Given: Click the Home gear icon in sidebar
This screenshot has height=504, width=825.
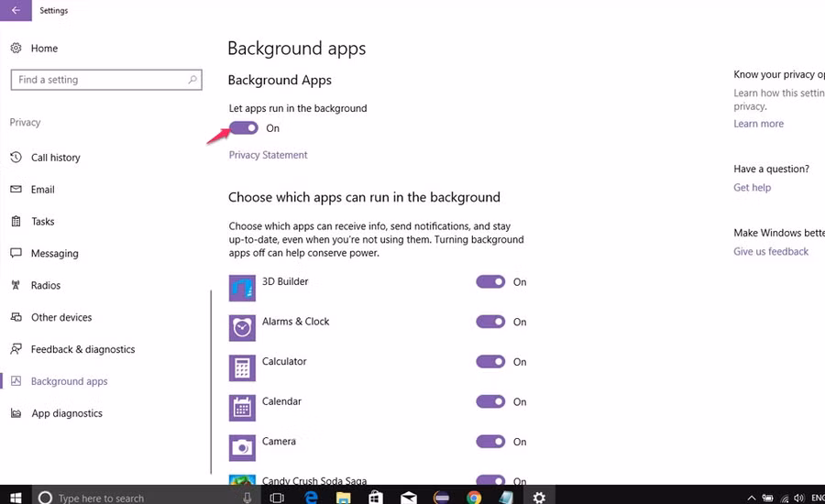Looking at the screenshot, I should 16,49.
